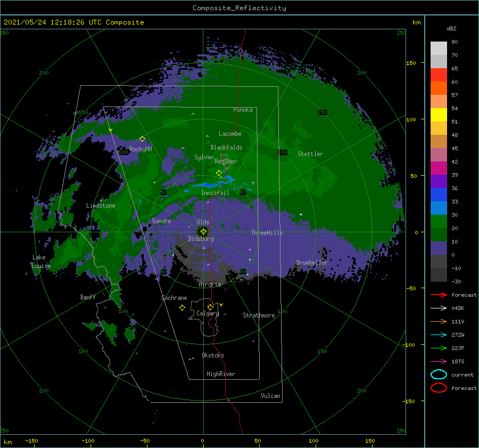Viewport: 479px width, 448px height.
Task: Click the Vulcan label
Action: pos(270,396)
